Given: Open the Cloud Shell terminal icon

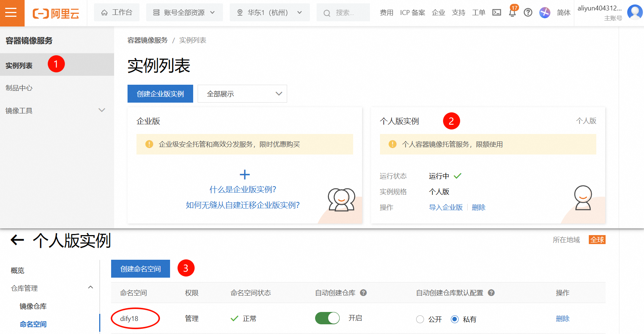Looking at the screenshot, I should coord(497,13).
